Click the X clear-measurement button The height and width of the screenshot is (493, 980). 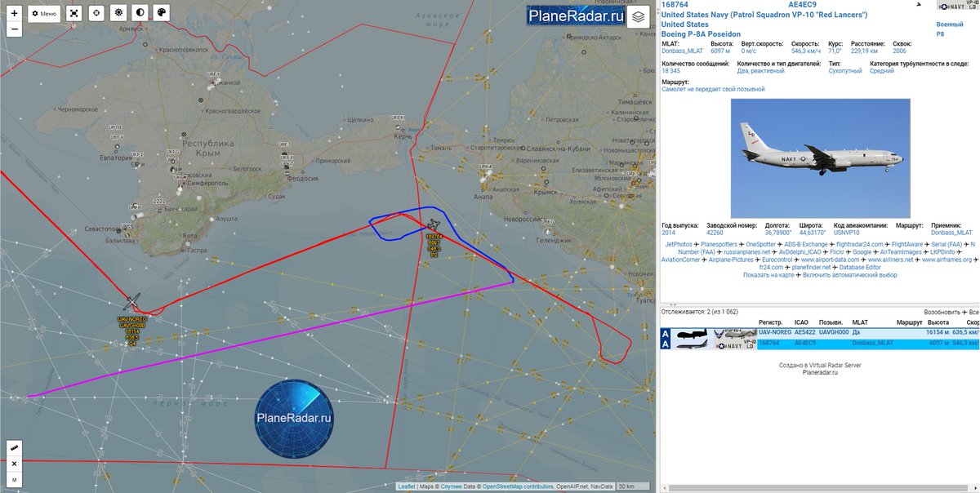(x=14, y=464)
